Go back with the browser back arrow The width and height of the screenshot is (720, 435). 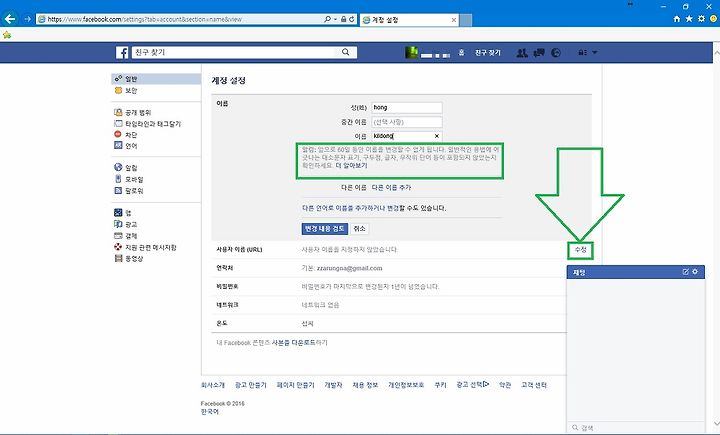click(10, 19)
